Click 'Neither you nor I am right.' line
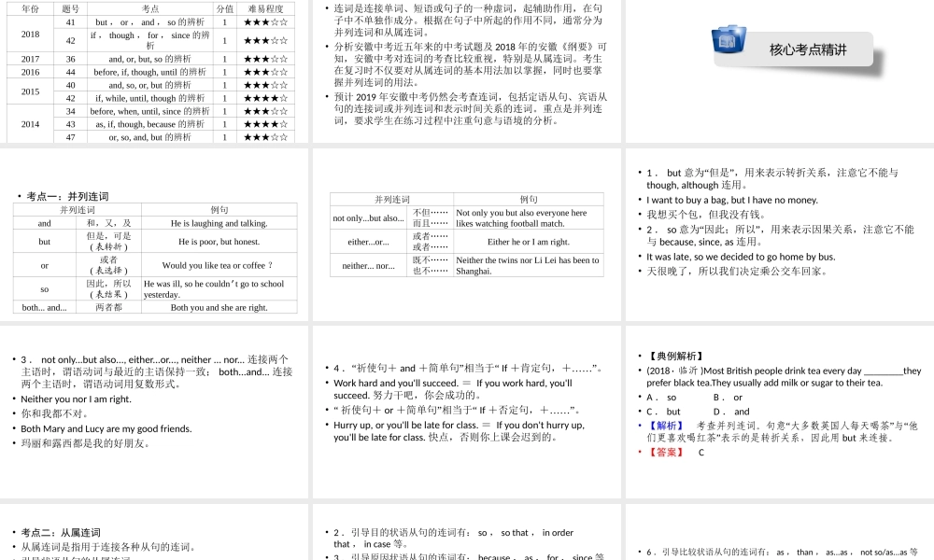This screenshot has width=934, height=560. coord(77,399)
